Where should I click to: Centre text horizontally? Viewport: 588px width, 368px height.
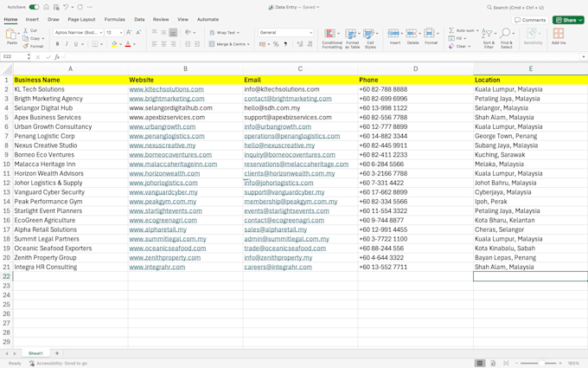coord(164,44)
